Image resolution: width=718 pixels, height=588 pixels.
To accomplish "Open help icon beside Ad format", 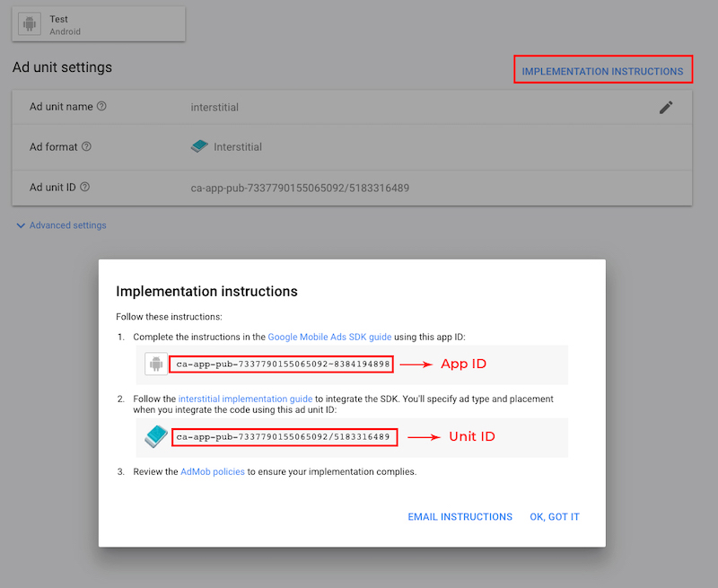I will [86, 146].
